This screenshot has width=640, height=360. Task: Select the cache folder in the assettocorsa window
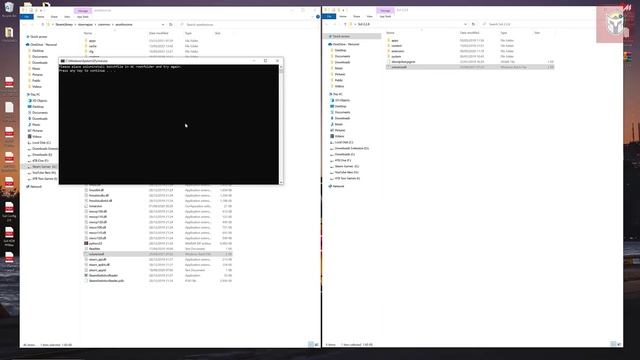pos(93,46)
